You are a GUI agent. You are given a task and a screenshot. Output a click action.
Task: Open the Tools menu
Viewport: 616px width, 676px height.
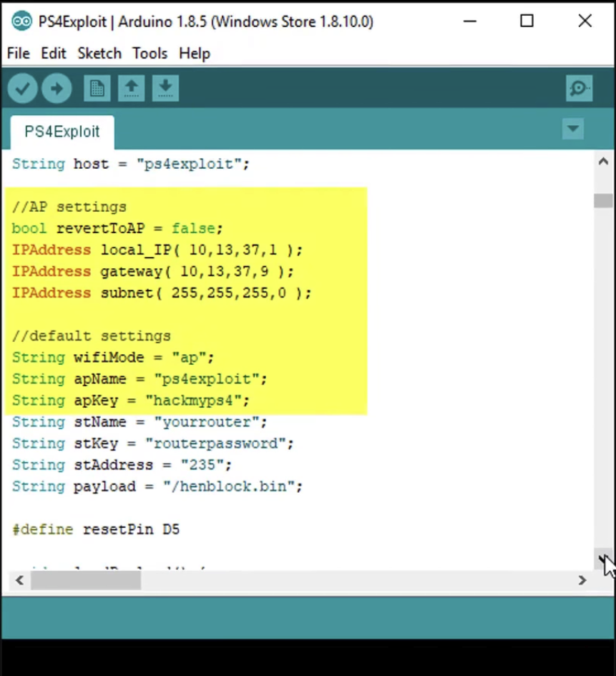(150, 54)
